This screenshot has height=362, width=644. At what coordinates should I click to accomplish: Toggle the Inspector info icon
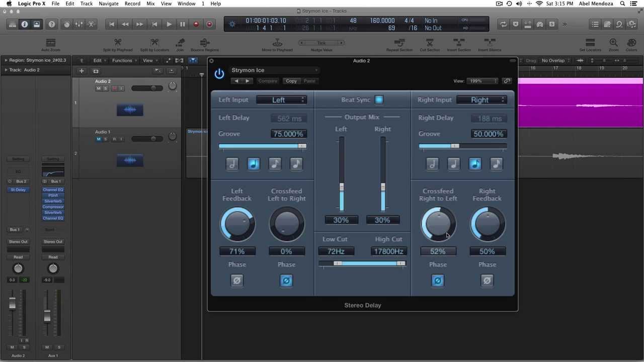(x=24, y=24)
